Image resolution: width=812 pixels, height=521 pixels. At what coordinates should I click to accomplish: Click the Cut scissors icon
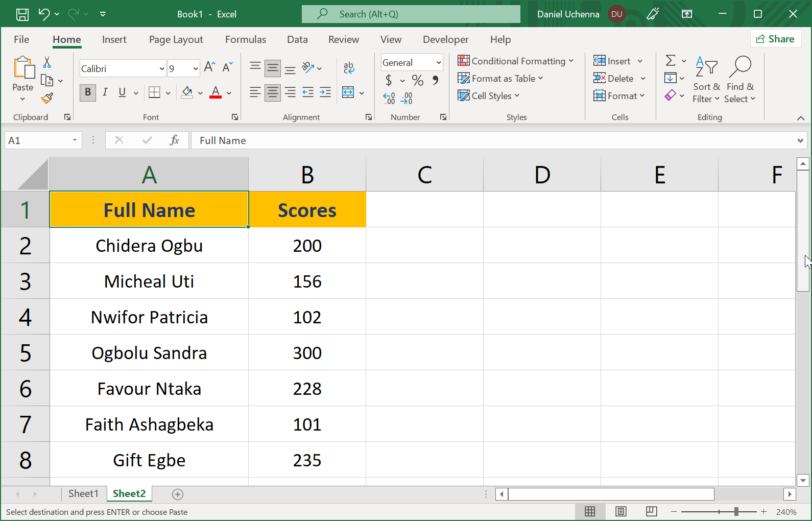(x=47, y=62)
